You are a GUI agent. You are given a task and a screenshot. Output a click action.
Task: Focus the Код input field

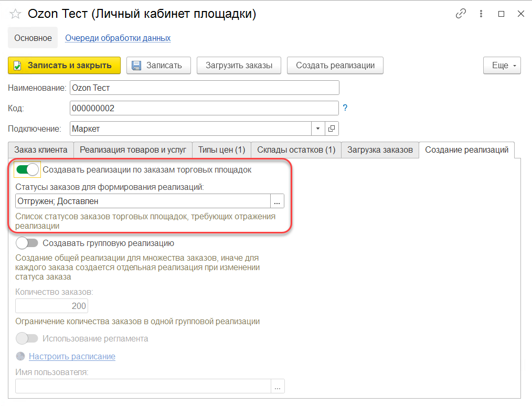coord(204,108)
